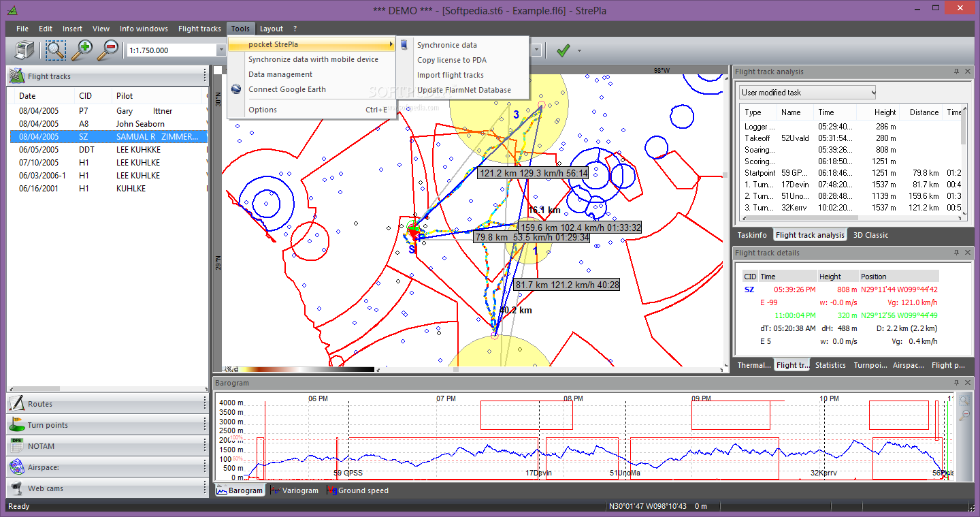Screen dimensions: 980x517
Task: Open the map scale 1:1.750.000 dropdown
Action: tap(220, 50)
